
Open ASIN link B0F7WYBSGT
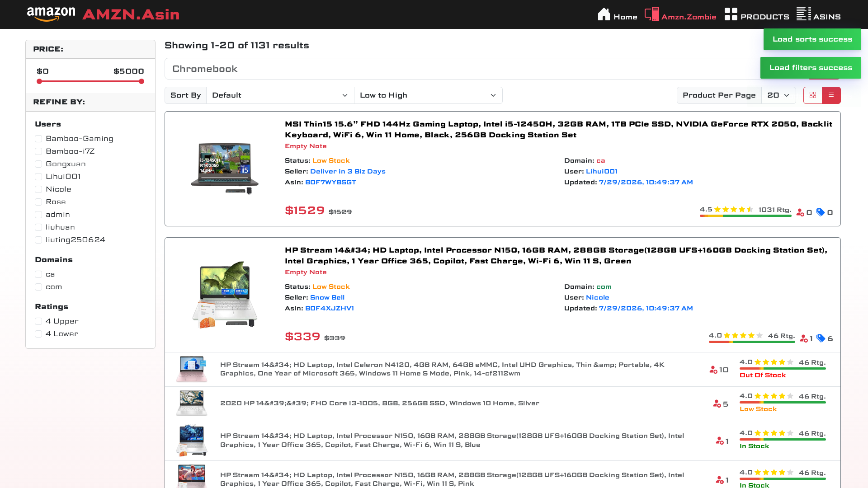[x=330, y=182]
